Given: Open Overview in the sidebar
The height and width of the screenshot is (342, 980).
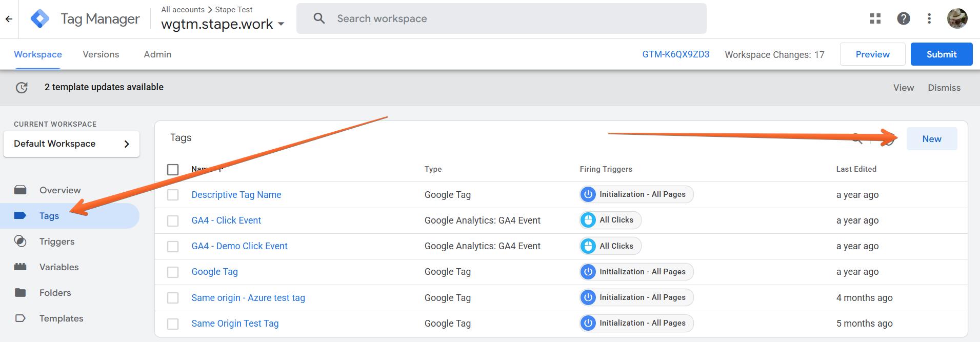Looking at the screenshot, I should click(x=60, y=190).
